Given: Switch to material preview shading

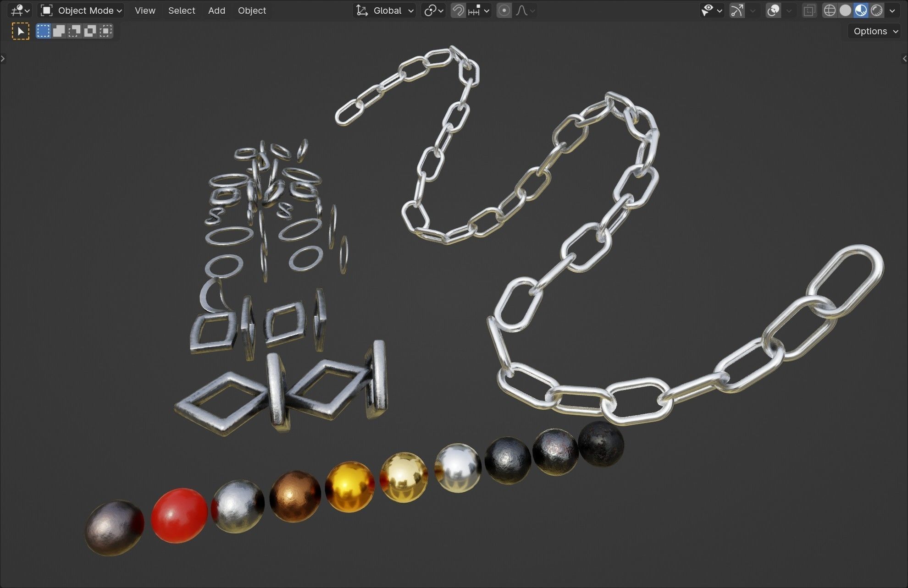Looking at the screenshot, I should click(861, 10).
